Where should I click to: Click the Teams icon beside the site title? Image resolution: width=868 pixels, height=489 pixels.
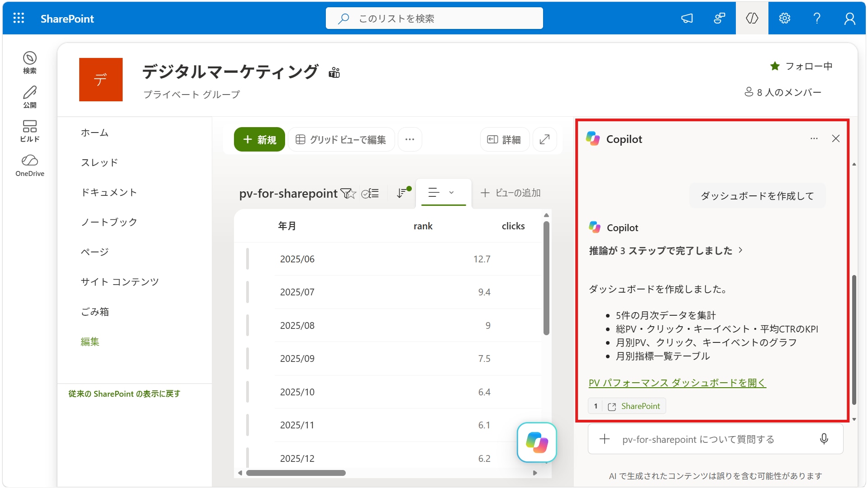click(x=334, y=72)
